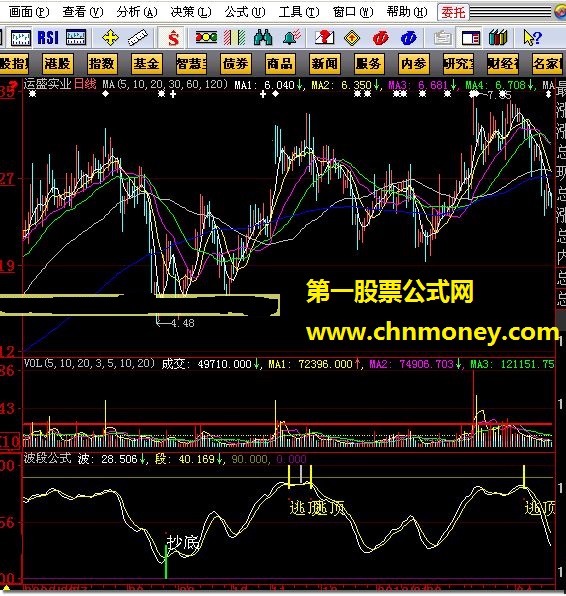Click the volume MA2: 74906.703 value
Viewport: 566px width, 596px height.
point(415,364)
